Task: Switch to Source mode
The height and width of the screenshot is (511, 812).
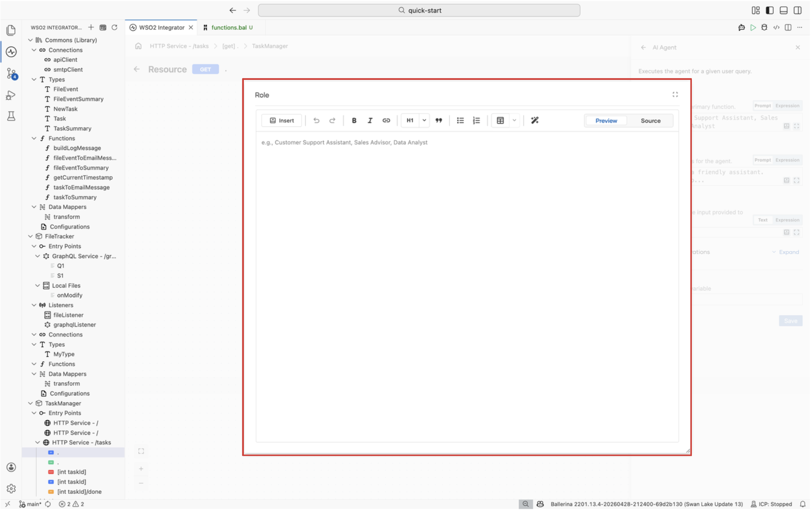Action: (650, 121)
